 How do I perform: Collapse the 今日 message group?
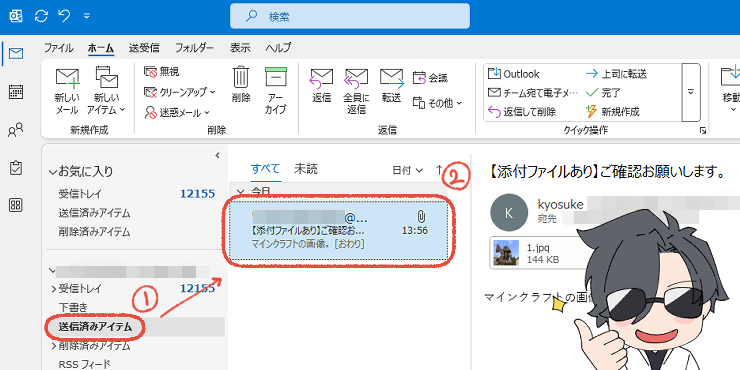pos(240,192)
